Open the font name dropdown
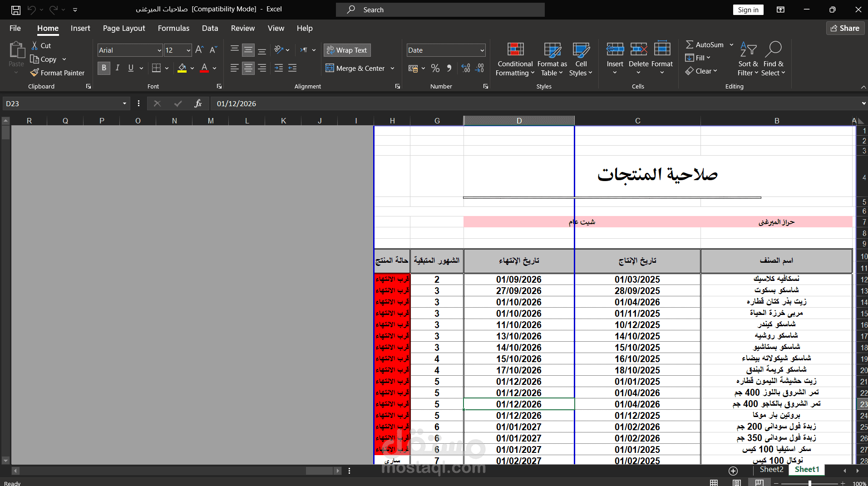The image size is (868, 486). [x=159, y=50]
